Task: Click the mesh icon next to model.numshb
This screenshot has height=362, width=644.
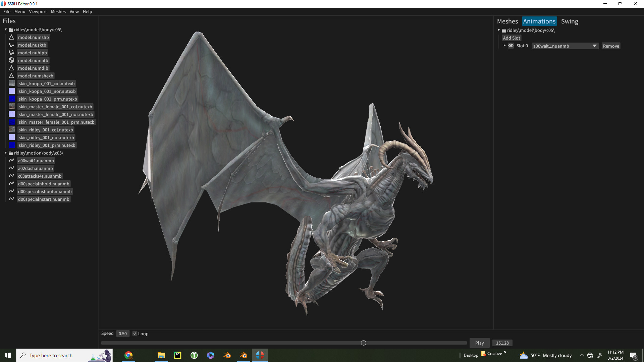Action: pyautogui.click(x=11, y=37)
